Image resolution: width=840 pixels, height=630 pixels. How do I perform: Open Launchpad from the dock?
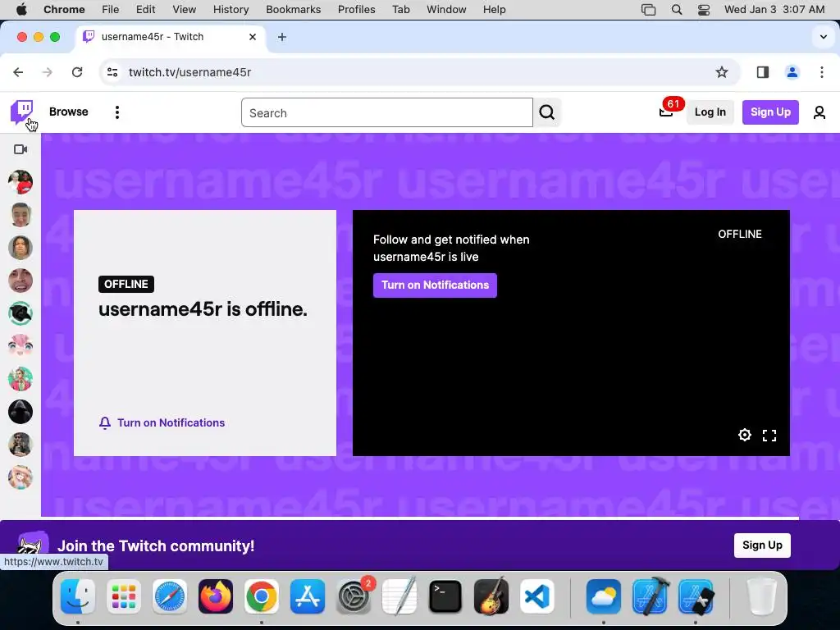click(x=124, y=596)
